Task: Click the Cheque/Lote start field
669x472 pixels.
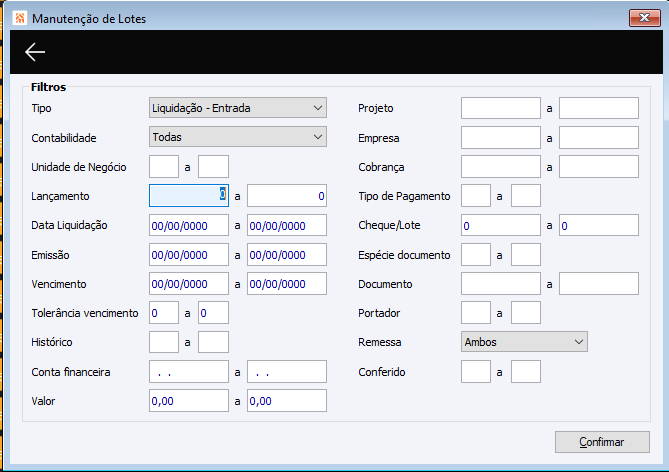Action: point(501,225)
